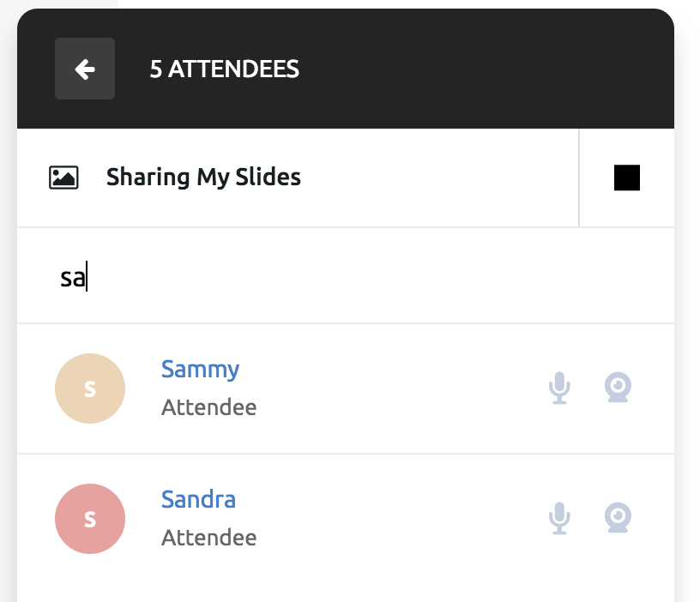Image resolution: width=700 pixels, height=602 pixels.
Task: Click Sandra's pink avatar circle
Action: [90, 519]
